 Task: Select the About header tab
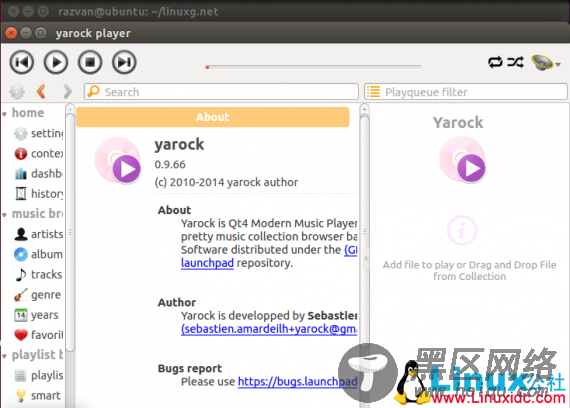point(213,117)
